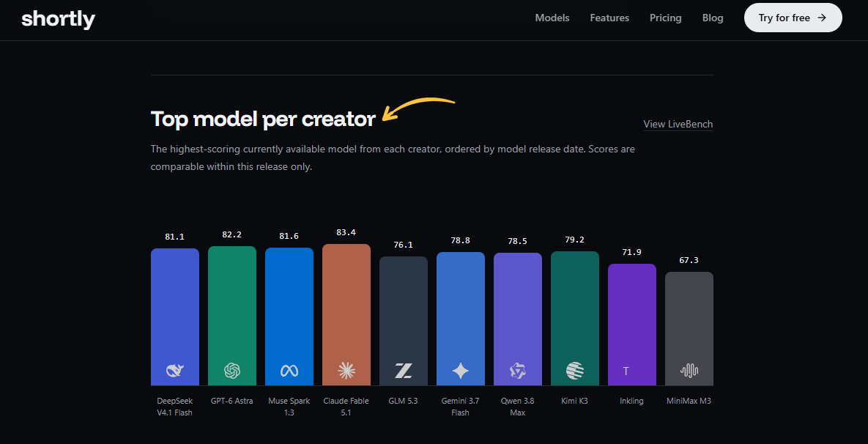Click the 71.9 score value
This screenshot has height=444, width=868.
(631, 252)
